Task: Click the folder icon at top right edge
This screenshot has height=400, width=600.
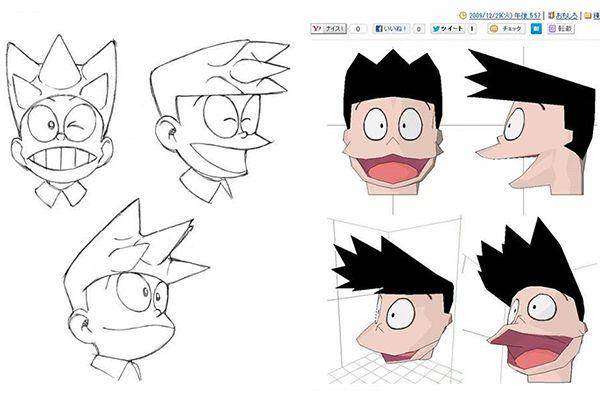Action: pyautogui.click(x=587, y=16)
